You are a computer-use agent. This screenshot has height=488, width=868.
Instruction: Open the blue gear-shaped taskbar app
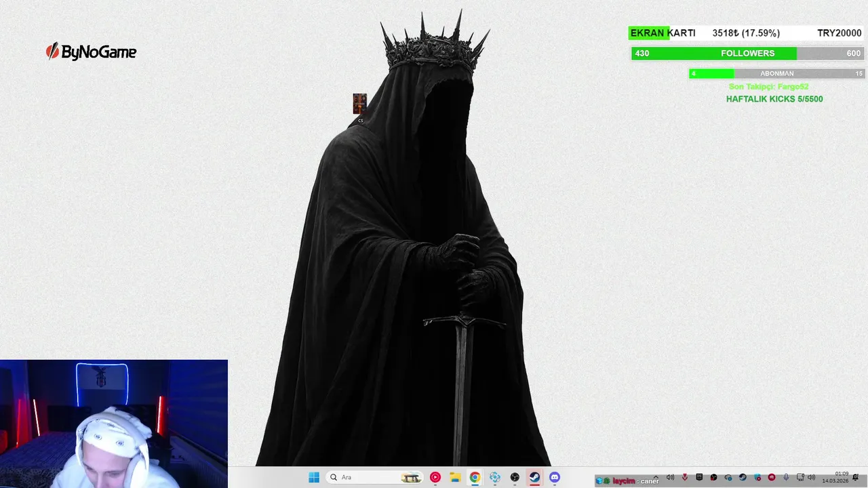point(495,477)
